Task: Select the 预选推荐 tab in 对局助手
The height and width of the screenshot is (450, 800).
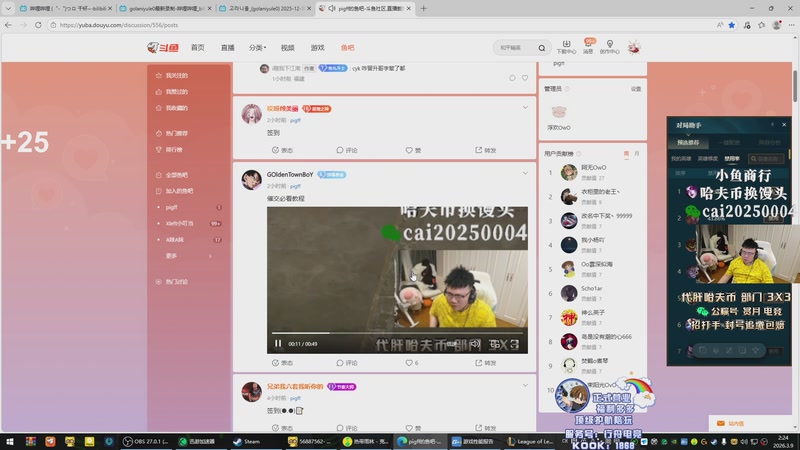Action: pos(688,142)
